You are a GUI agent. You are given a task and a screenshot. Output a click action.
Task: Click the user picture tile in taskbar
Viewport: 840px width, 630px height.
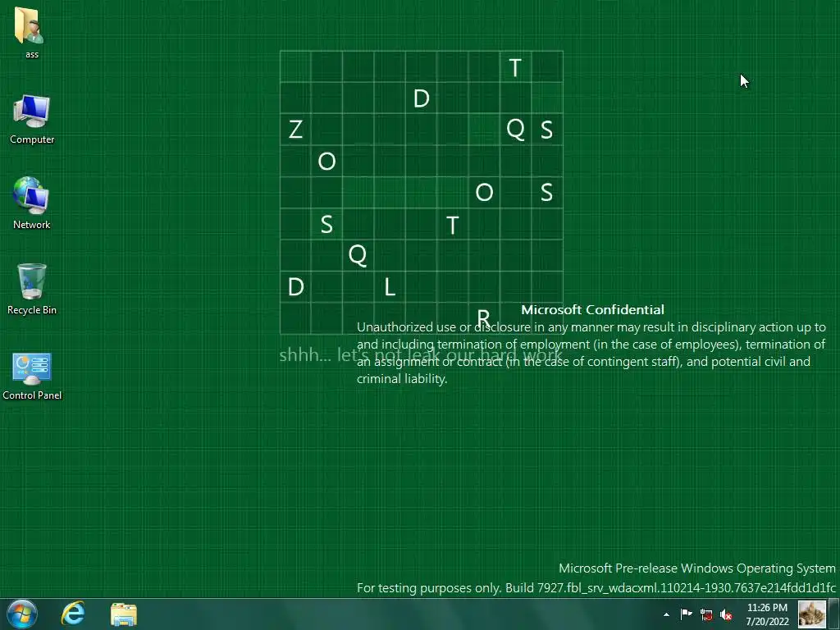click(x=811, y=614)
